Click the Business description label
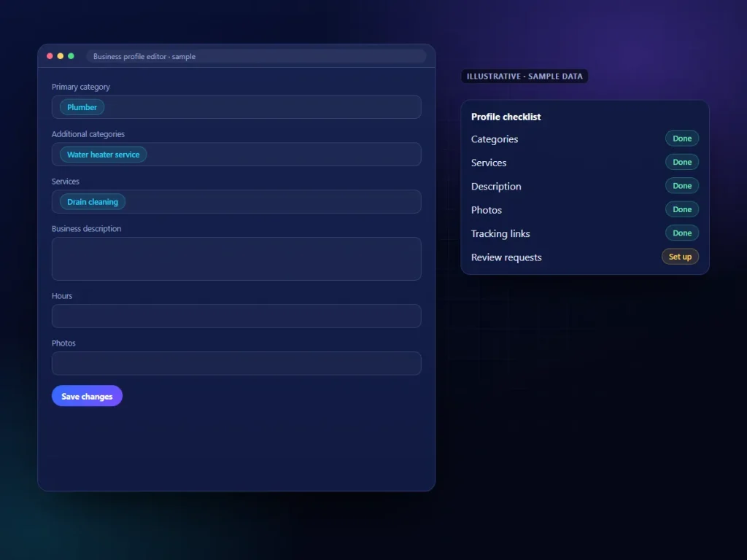 coord(86,228)
